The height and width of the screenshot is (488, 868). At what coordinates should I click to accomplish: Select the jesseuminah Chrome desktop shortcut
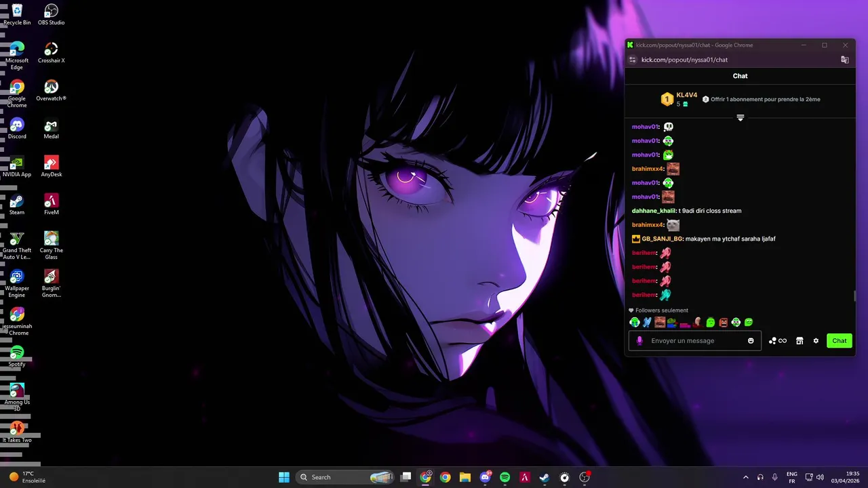[x=17, y=321]
